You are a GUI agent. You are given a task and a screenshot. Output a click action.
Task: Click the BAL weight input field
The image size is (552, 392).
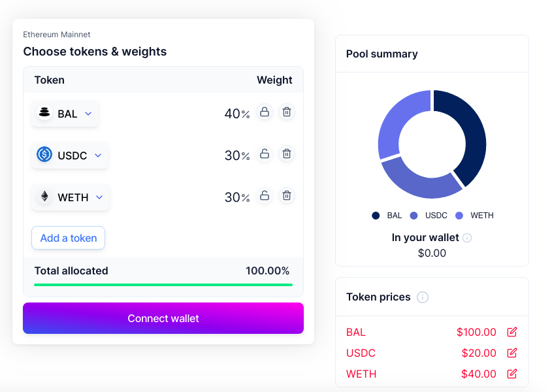tap(234, 113)
